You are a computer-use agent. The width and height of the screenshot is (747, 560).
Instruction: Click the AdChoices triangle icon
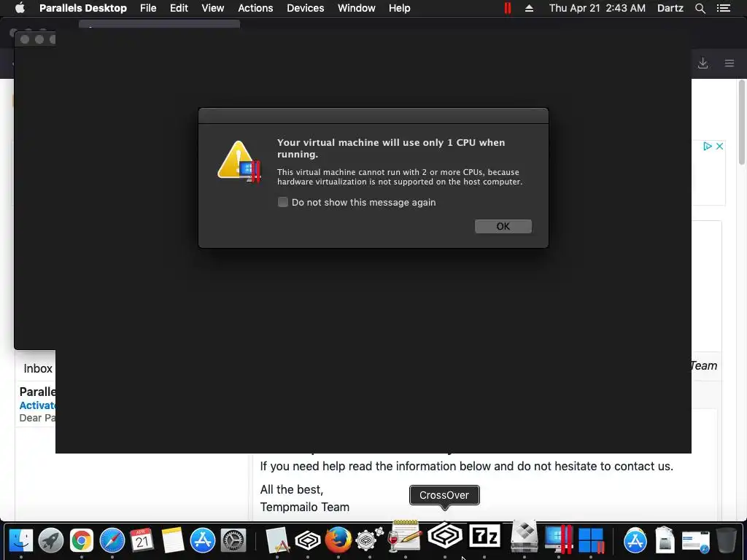click(708, 146)
